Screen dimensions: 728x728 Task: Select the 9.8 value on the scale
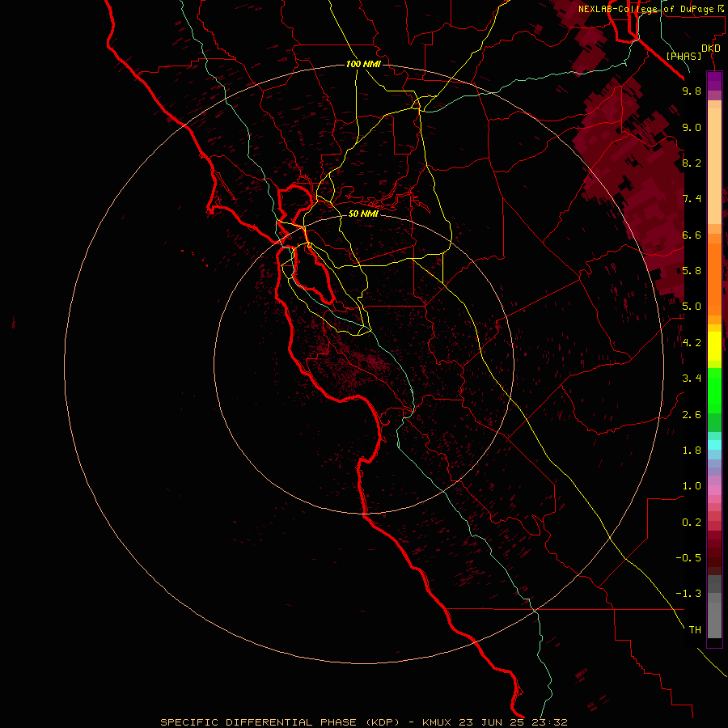[x=692, y=91]
